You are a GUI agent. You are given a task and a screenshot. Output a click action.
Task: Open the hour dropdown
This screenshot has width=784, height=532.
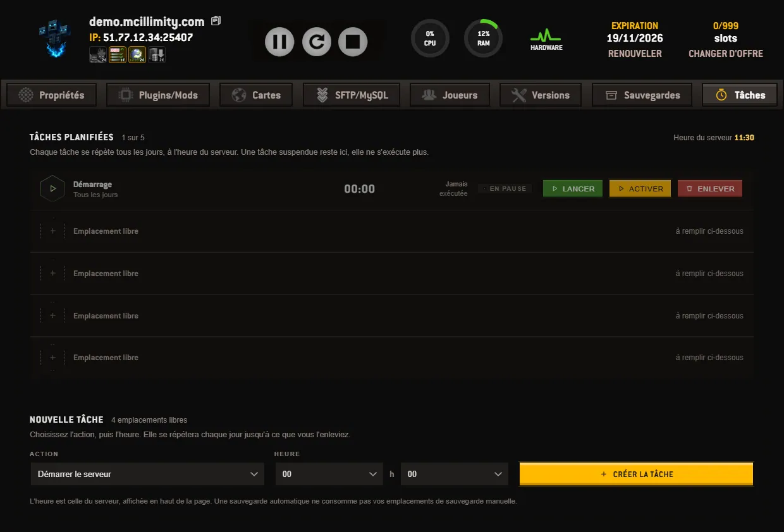click(x=329, y=474)
